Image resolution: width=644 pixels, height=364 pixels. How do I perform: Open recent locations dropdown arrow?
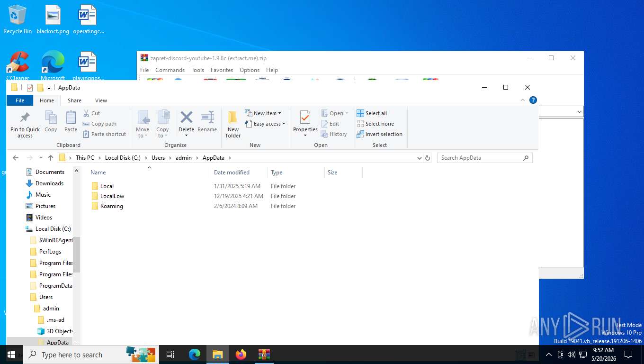click(x=41, y=158)
